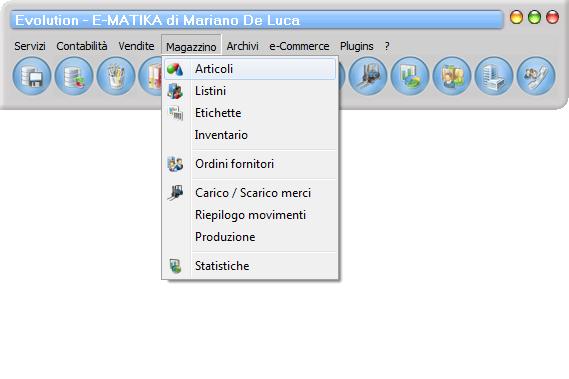Open Inventario from the menu

tap(250, 135)
